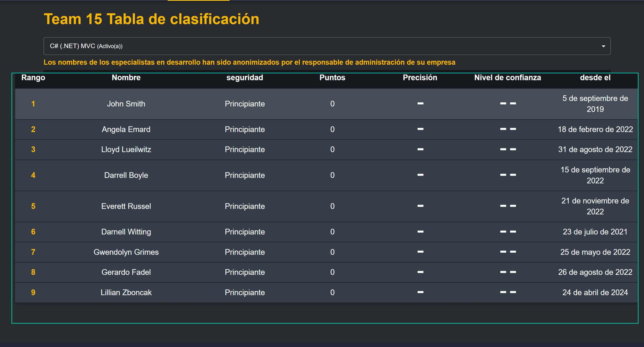Select the Gwendolyn Grimes name cell

click(126, 252)
